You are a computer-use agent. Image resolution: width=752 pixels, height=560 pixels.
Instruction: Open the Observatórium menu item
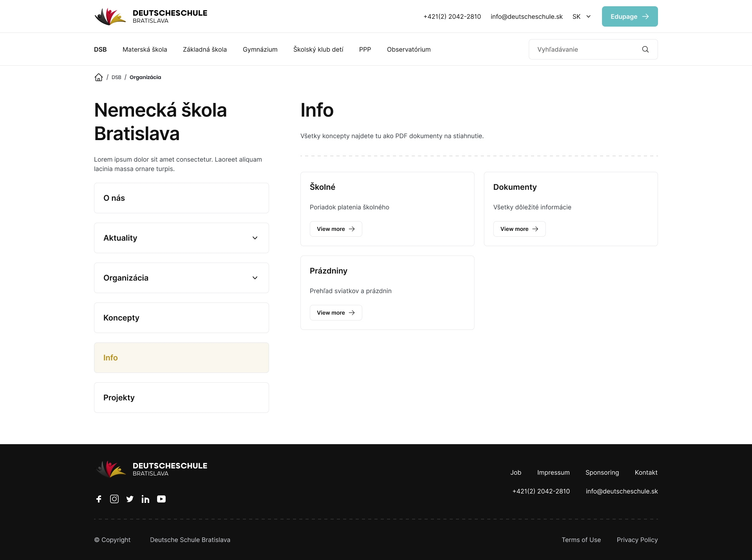[409, 49]
